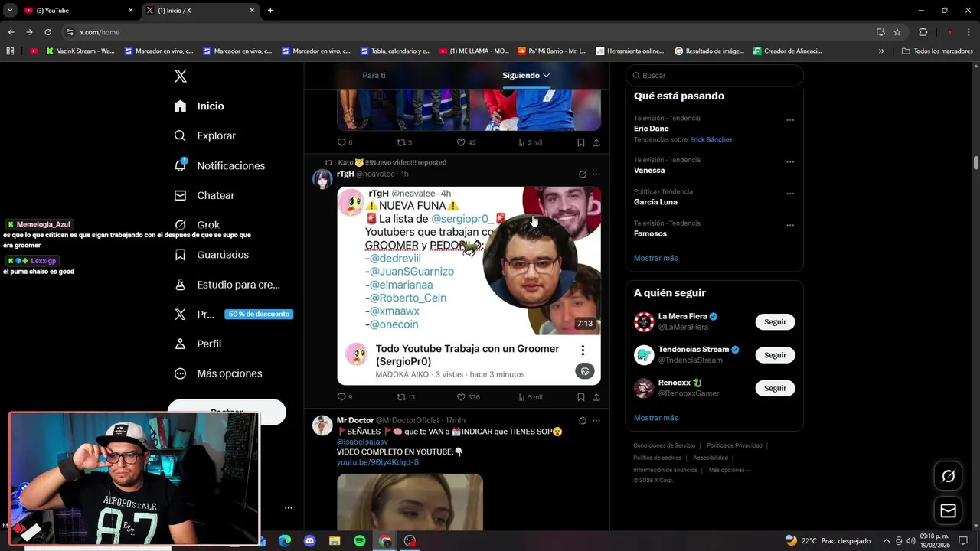Screen dimensions: 980x551
Task: Click Mostrar más under trends
Action: pos(655,258)
